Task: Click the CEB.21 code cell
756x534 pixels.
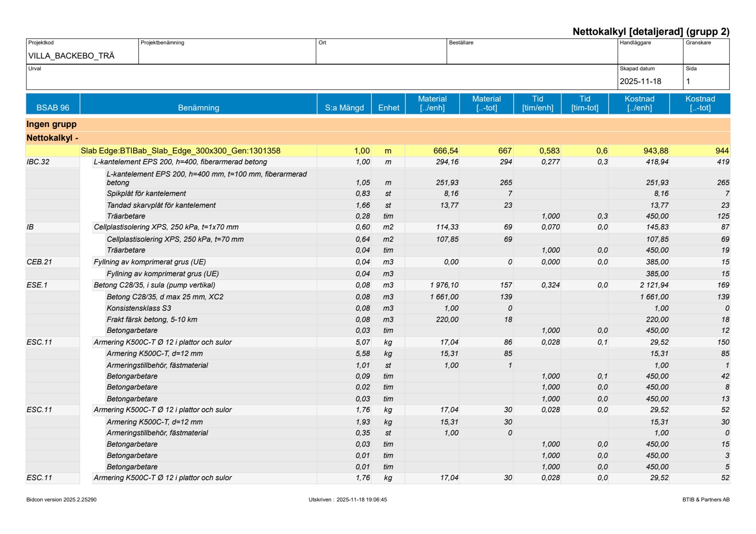Action: (x=40, y=262)
